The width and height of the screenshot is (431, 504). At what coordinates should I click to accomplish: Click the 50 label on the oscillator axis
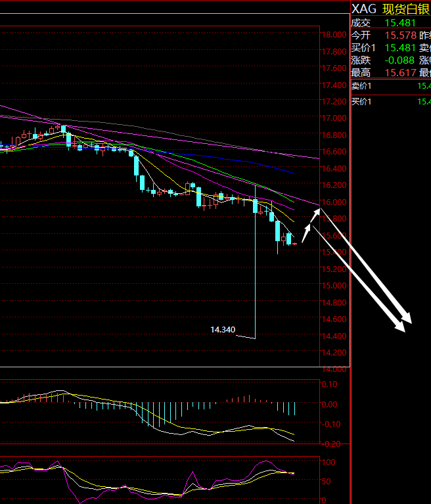pos(327,482)
